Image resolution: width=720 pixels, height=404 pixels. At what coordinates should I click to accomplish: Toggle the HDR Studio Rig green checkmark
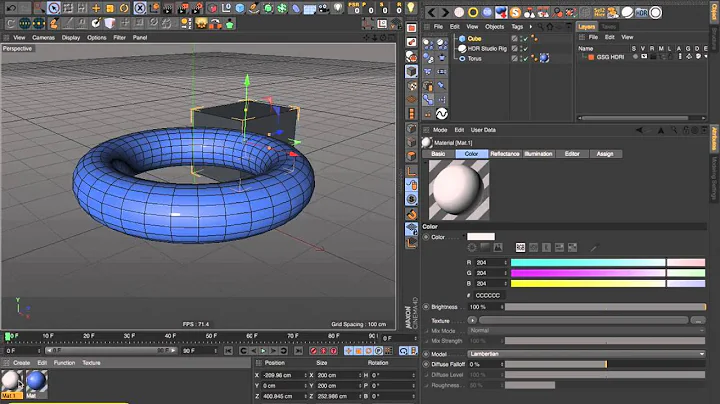[525, 48]
